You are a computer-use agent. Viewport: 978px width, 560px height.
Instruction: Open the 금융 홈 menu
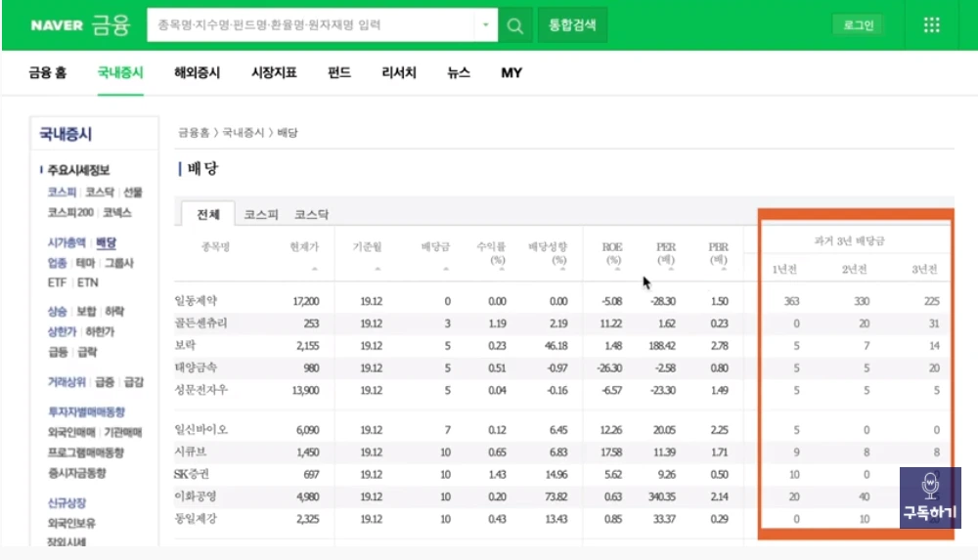click(x=47, y=73)
